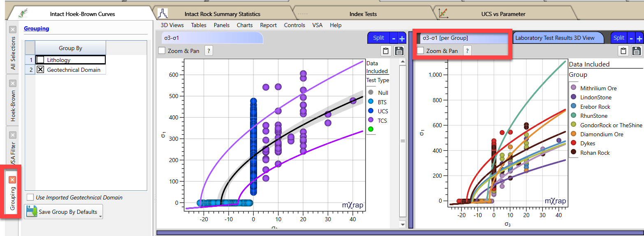
Task: Click Split button of right chart pane
Action: (x=619, y=38)
